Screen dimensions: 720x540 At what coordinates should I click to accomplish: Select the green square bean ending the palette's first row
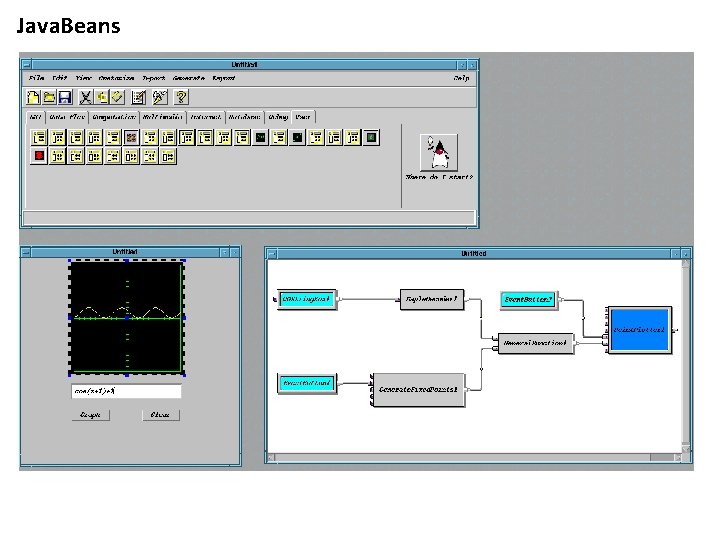pyautogui.click(x=371, y=137)
